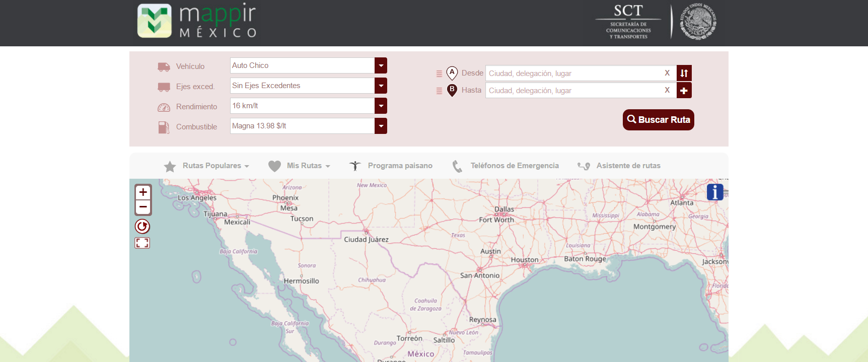Click San Antonio on the map

coord(480,275)
